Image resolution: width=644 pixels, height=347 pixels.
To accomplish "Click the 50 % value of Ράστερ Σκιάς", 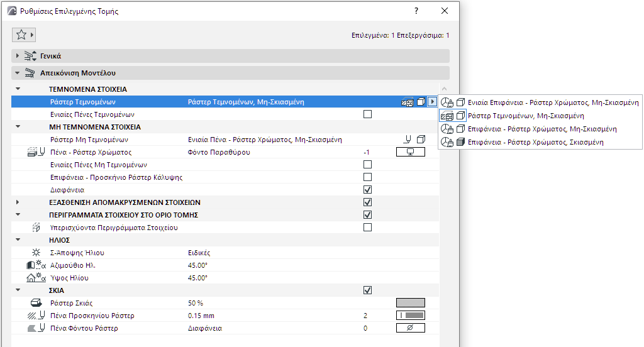I will click(x=196, y=303).
